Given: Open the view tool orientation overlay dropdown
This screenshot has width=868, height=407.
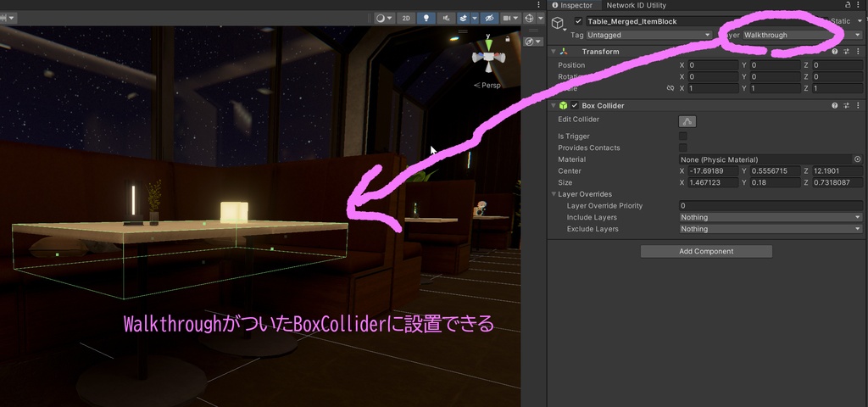Looking at the screenshot, I should [x=533, y=42].
